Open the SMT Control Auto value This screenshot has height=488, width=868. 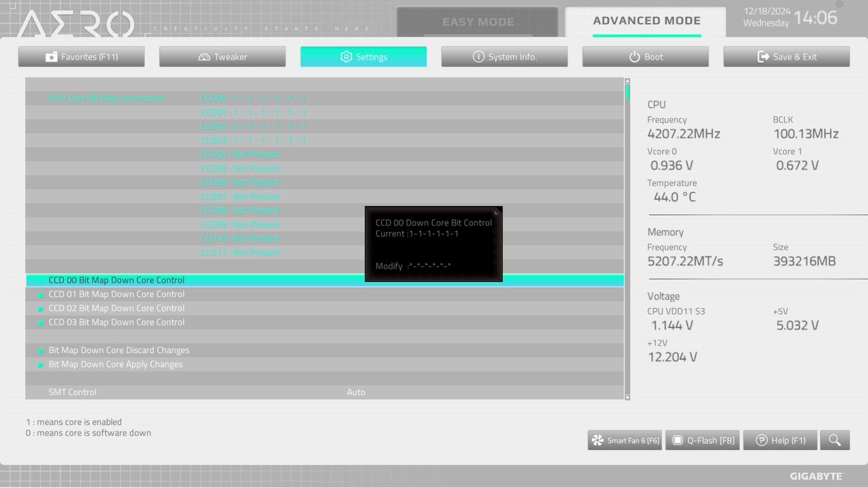pos(356,392)
